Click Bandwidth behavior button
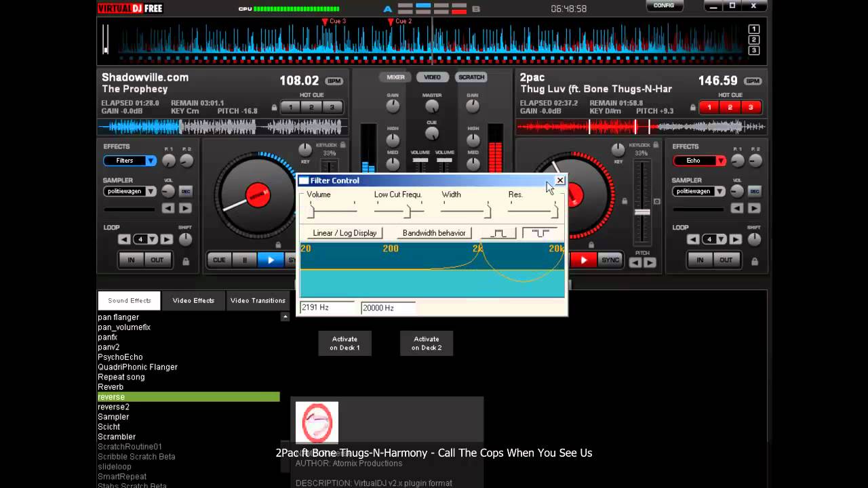The height and width of the screenshot is (488, 868). (x=434, y=232)
